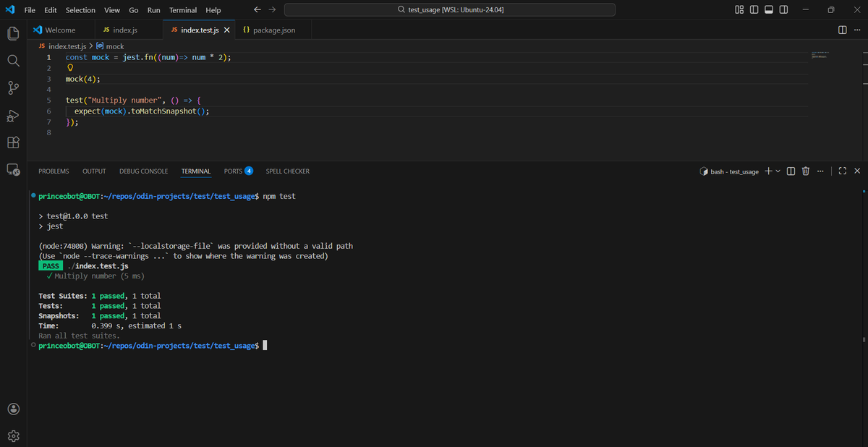
Task: Open the Search view icon
Action: coord(13,61)
